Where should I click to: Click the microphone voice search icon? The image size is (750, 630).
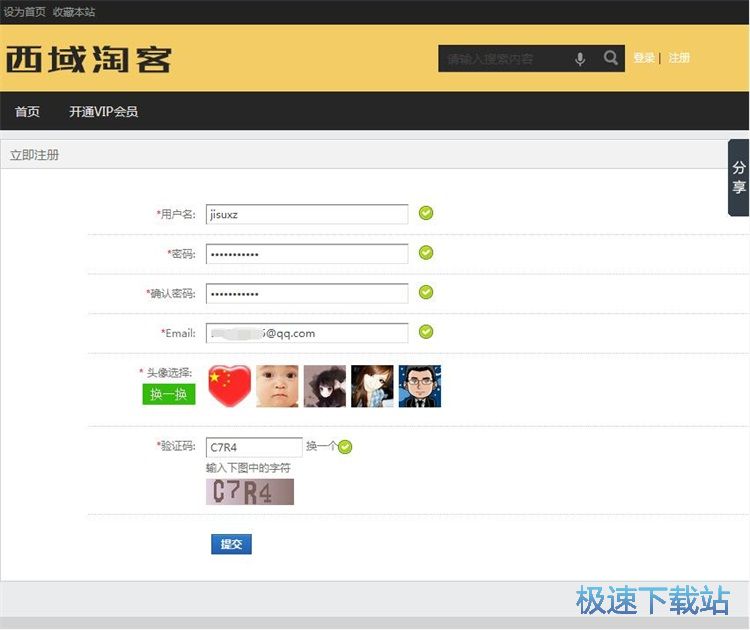point(580,59)
